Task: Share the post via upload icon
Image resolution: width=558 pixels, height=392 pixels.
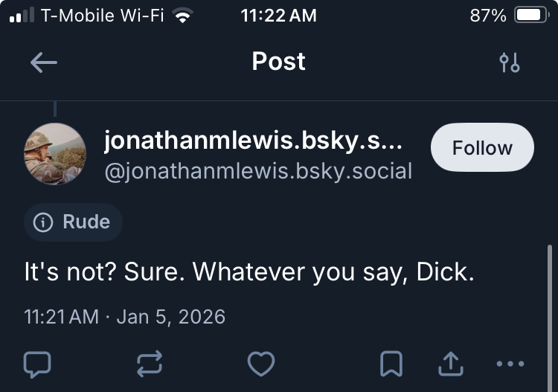Action: pos(451,363)
